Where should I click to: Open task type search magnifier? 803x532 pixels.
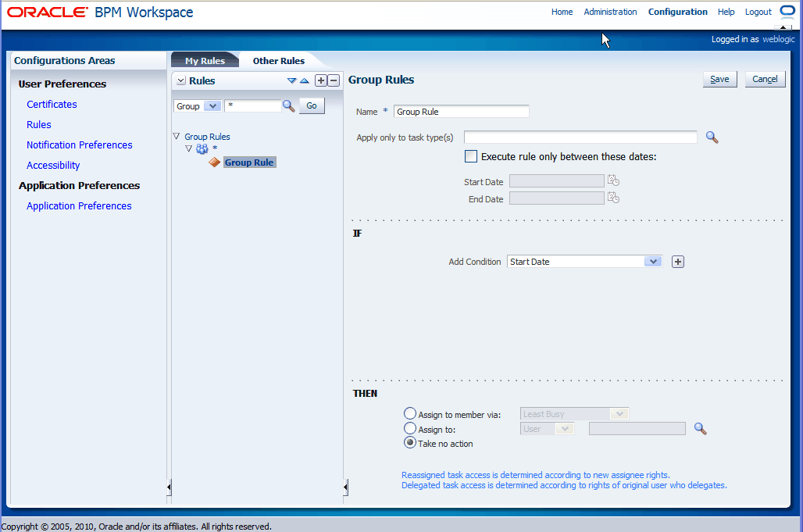pyautogui.click(x=712, y=137)
